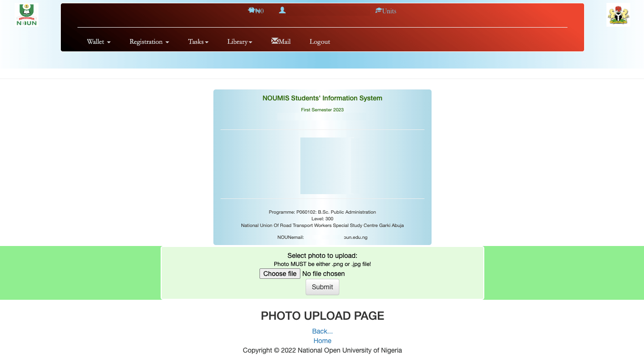Expand the Registration dropdown menu
Screen dimensions: 644x364
click(x=149, y=42)
